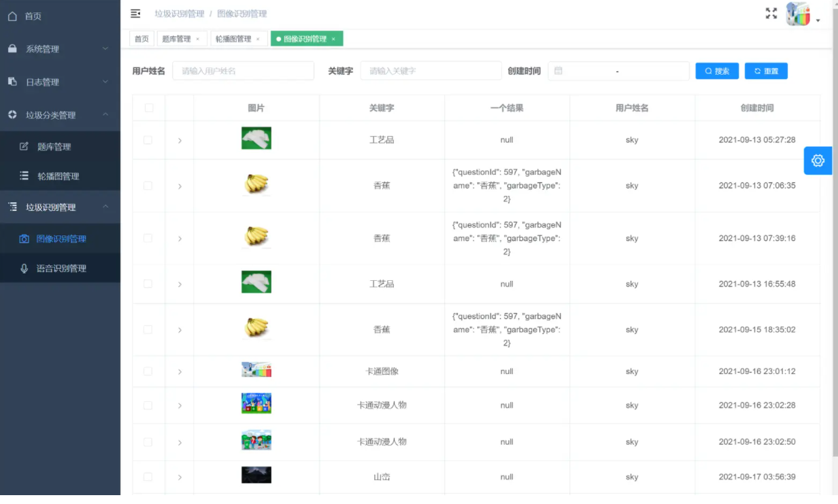Image resolution: width=838 pixels, height=504 pixels.
Task: Select the 首页 tab
Action: coord(141,39)
